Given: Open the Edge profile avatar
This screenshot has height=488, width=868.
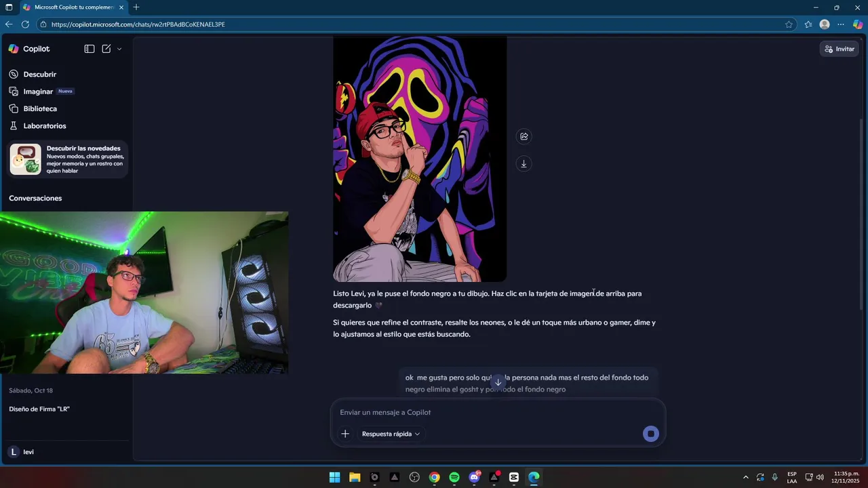Looking at the screenshot, I should click(825, 24).
